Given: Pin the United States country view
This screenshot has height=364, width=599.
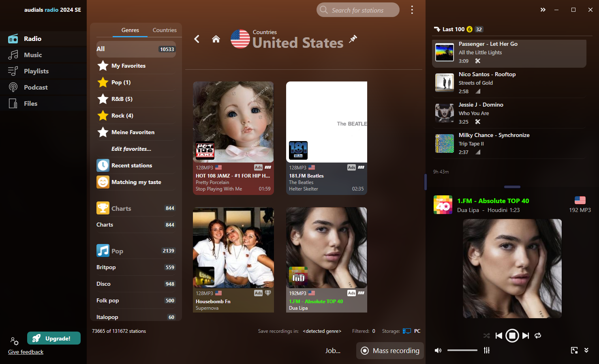Looking at the screenshot, I should tap(353, 39).
